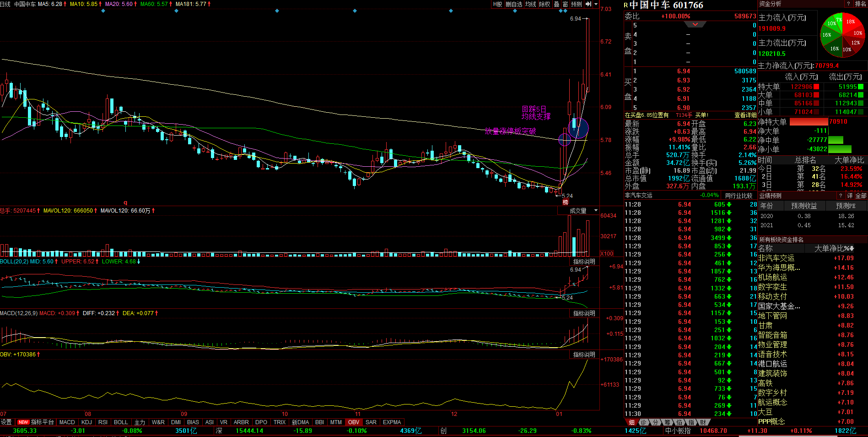Switch to the KDJ indicator tab
The width and height of the screenshot is (868, 437).
86,422
